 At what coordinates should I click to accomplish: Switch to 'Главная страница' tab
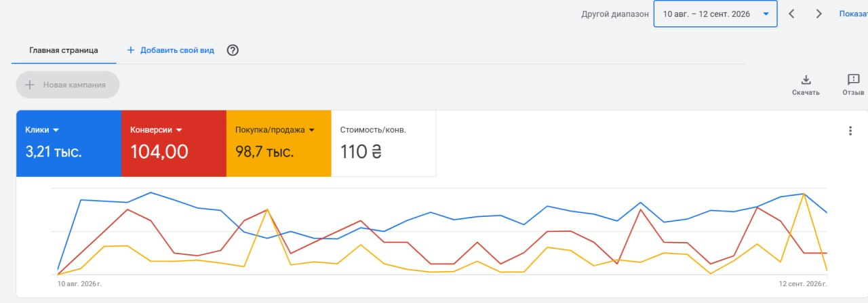click(x=64, y=50)
